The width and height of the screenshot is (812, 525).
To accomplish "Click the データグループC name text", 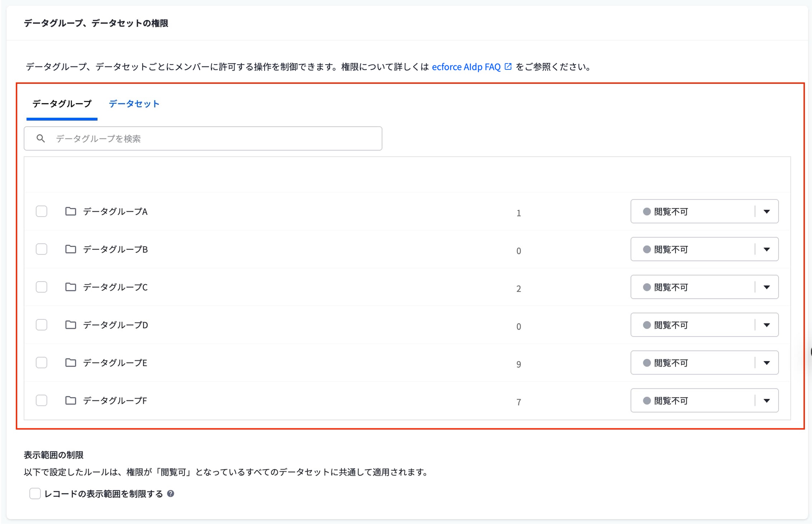I will [115, 288].
